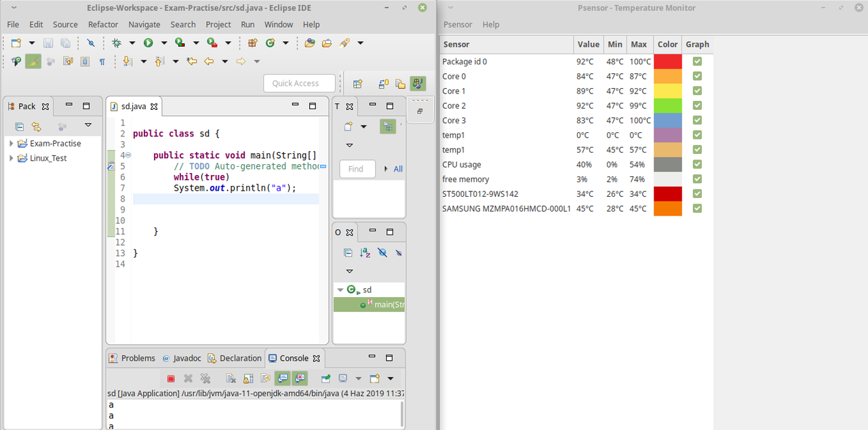Click the Pin Console icon
This screenshot has width=868, height=430.
pyautogui.click(x=325, y=378)
